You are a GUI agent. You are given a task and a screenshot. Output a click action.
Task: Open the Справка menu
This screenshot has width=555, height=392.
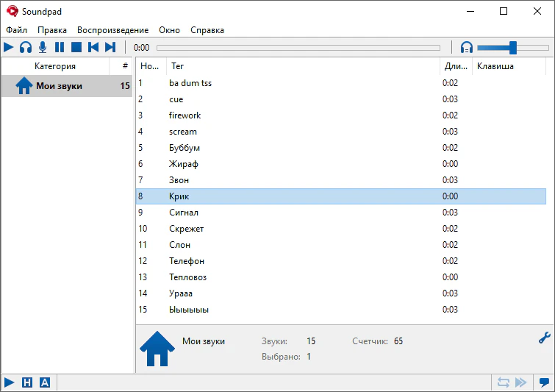pyautogui.click(x=207, y=30)
